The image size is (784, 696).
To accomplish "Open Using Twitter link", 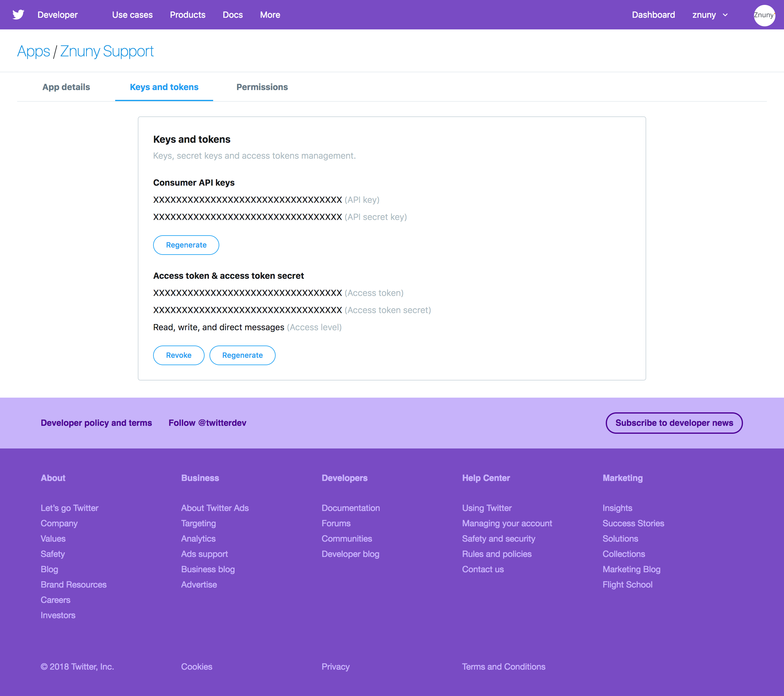I will 487,508.
